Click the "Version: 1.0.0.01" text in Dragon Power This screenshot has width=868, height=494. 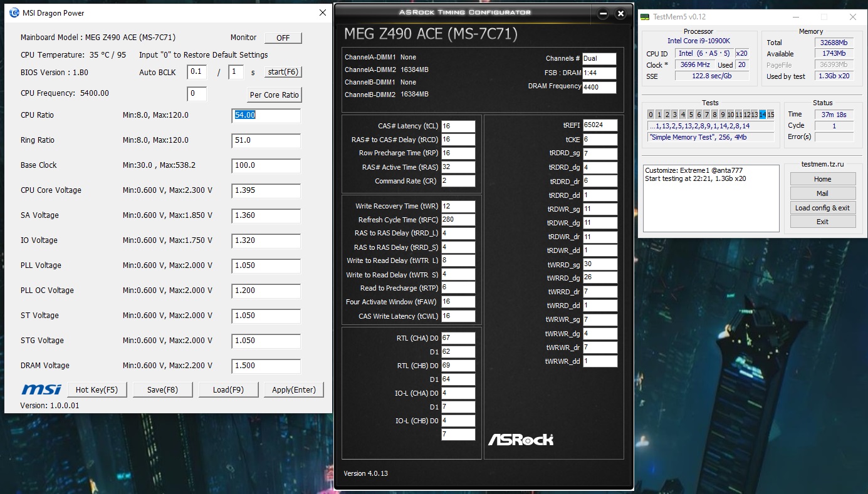pyautogui.click(x=50, y=406)
